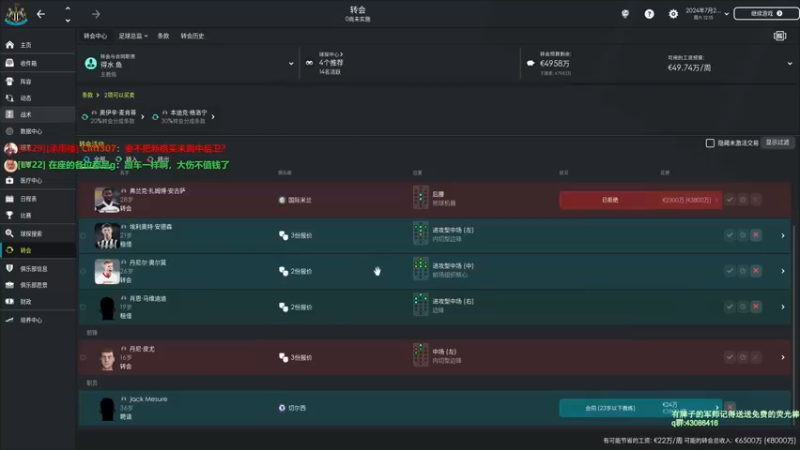Select the circle beside the 19岁 租借 row
The height and width of the screenshot is (450, 800).
tap(83, 307)
